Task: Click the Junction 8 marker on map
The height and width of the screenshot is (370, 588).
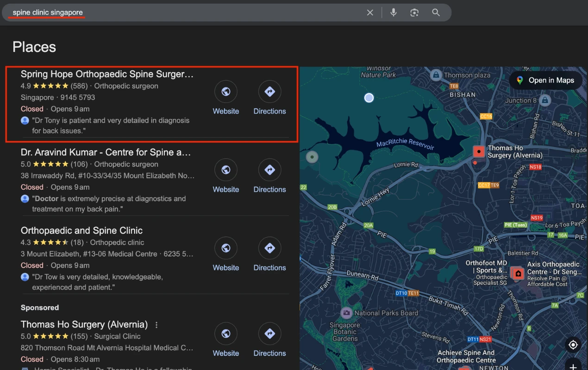Action: click(x=545, y=100)
